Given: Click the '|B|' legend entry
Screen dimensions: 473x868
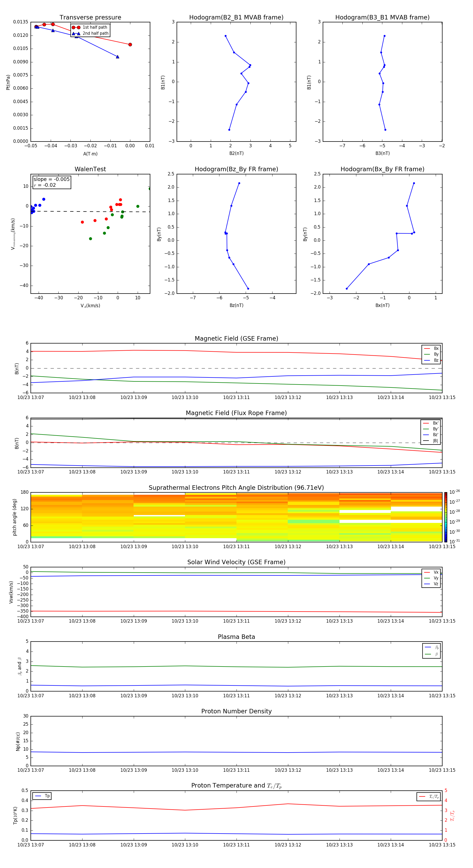Looking at the screenshot, I should click(x=431, y=441).
